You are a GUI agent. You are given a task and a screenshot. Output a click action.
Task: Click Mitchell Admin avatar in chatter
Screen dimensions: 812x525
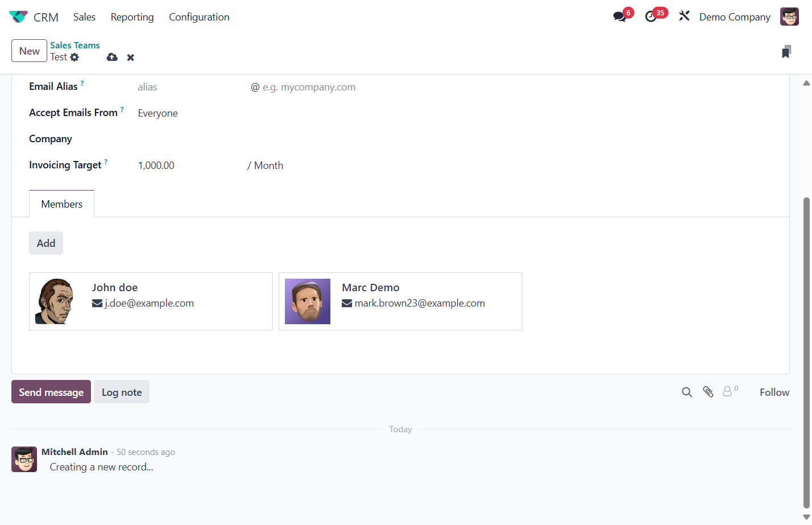tap(24, 459)
